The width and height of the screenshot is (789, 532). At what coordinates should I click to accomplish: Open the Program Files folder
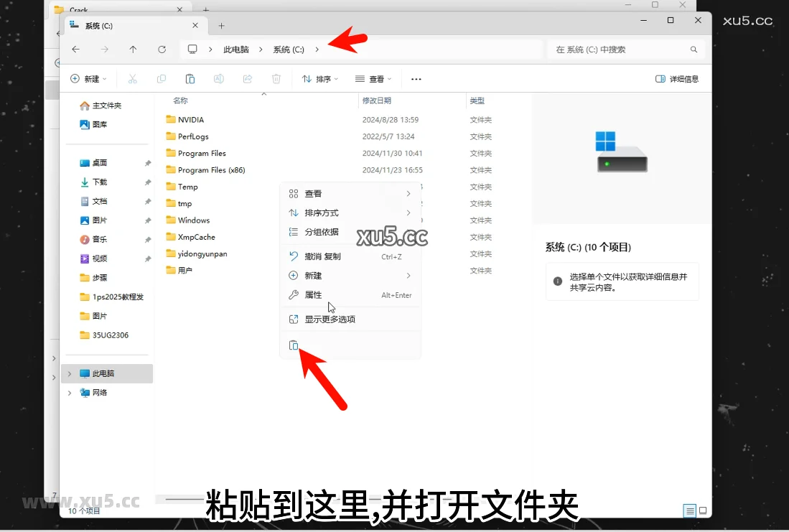202,153
